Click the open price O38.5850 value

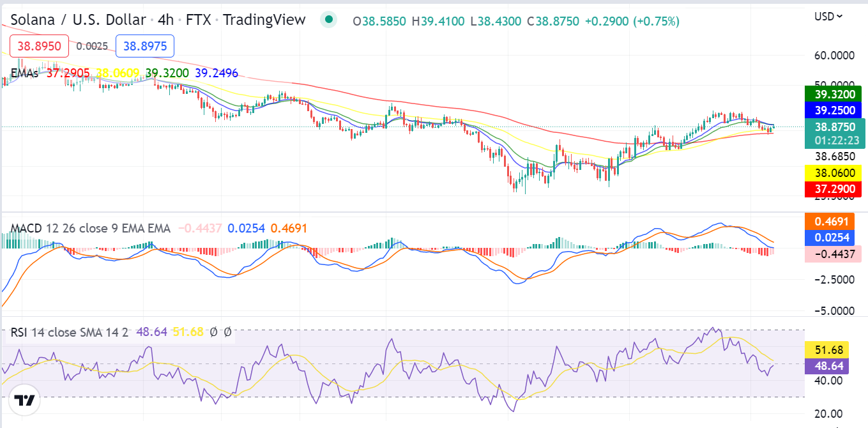click(379, 21)
